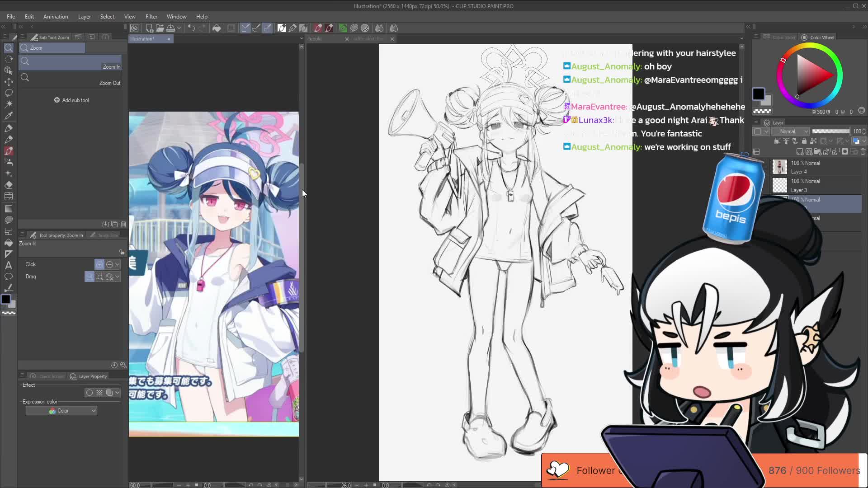The height and width of the screenshot is (488, 868).
Task: Select the Lasso selection tool
Action: click(x=9, y=93)
